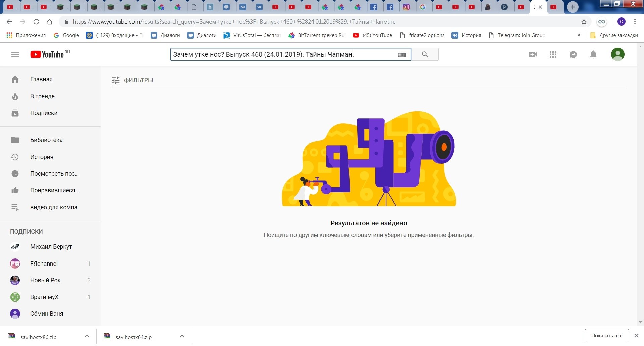
Task: Click the Результатов не найдено heading
Action: click(x=369, y=223)
